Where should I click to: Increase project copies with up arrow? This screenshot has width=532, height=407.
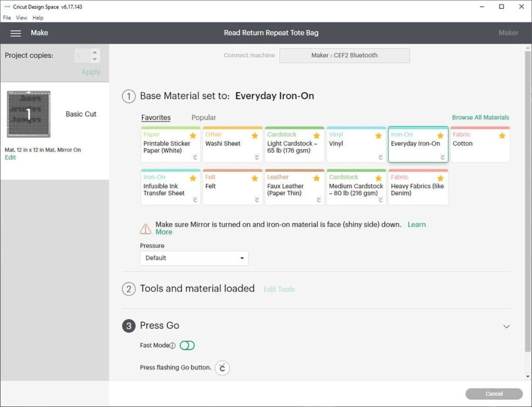pyautogui.click(x=95, y=52)
